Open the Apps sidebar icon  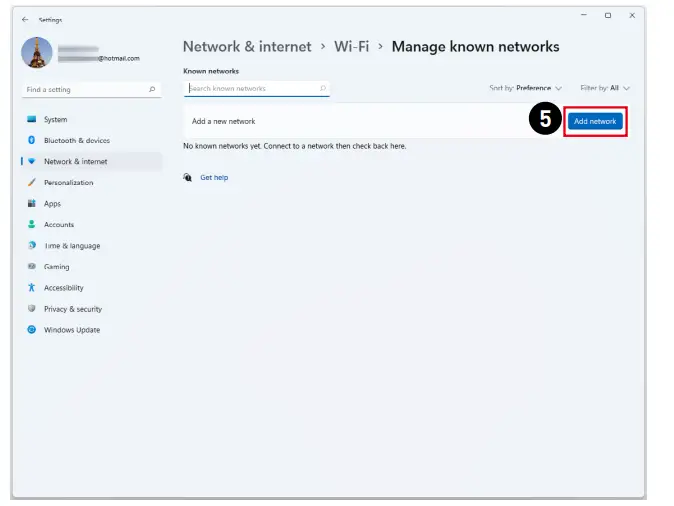[32, 204]
